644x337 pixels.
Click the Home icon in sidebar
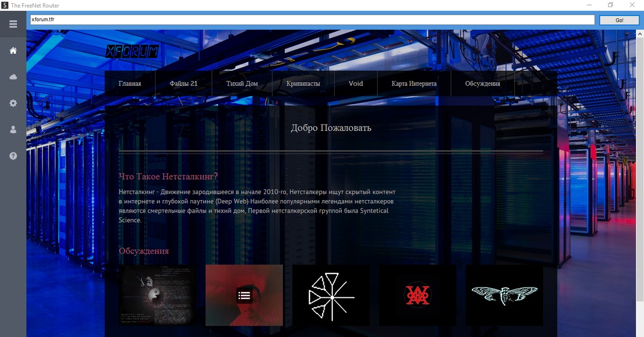[13, 50]
